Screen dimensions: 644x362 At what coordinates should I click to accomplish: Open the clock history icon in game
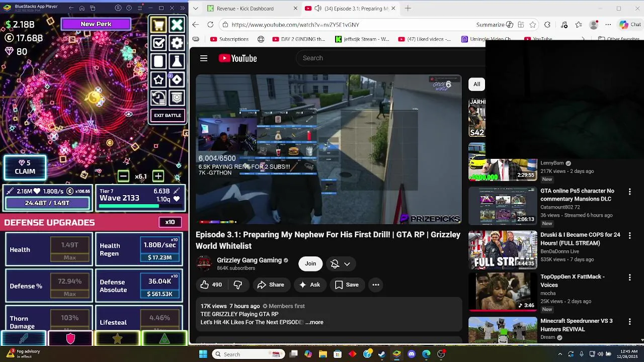pos(158,98)
